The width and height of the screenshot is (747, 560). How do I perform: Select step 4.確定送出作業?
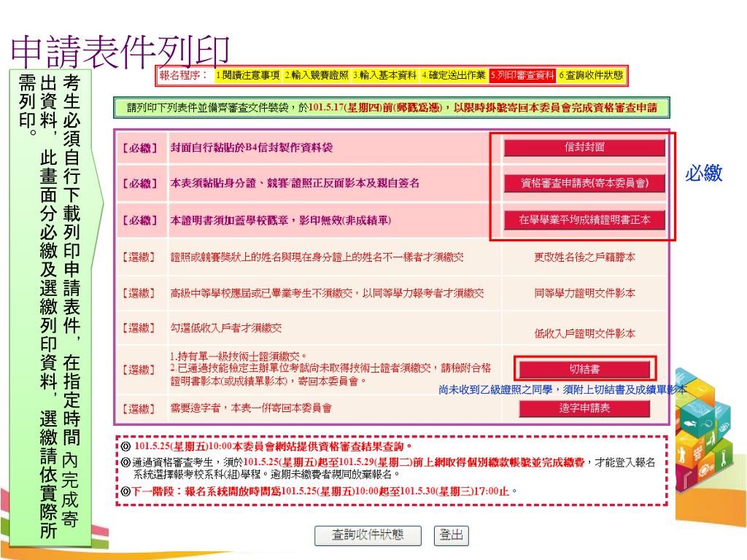(x=454, y=75)
